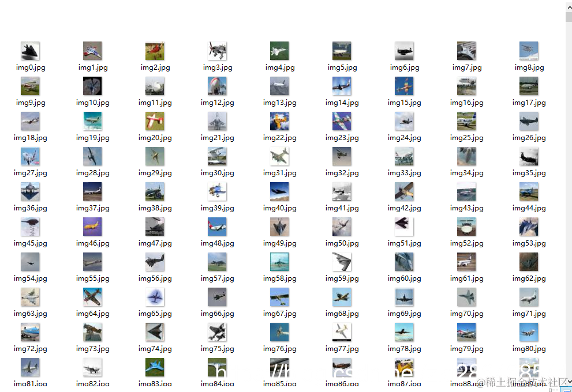572x392 pixels.
Task: Select the img23.jpg file icon
Action: (x=342, y=121)
